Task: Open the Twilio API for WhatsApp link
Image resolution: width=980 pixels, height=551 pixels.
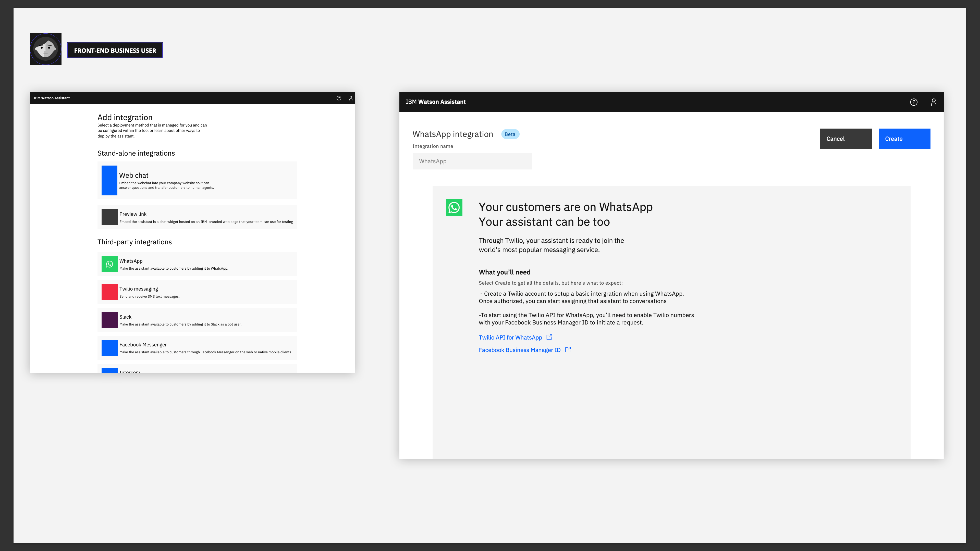Action: point(510,338)
